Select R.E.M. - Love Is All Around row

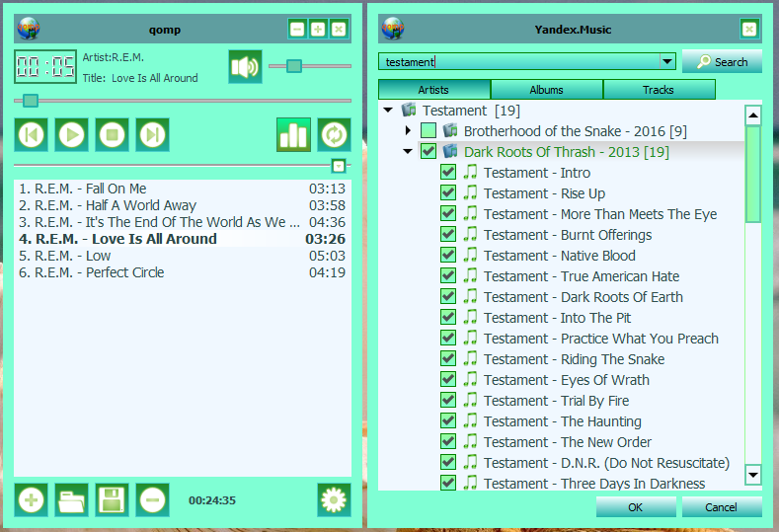pos(183,239)
